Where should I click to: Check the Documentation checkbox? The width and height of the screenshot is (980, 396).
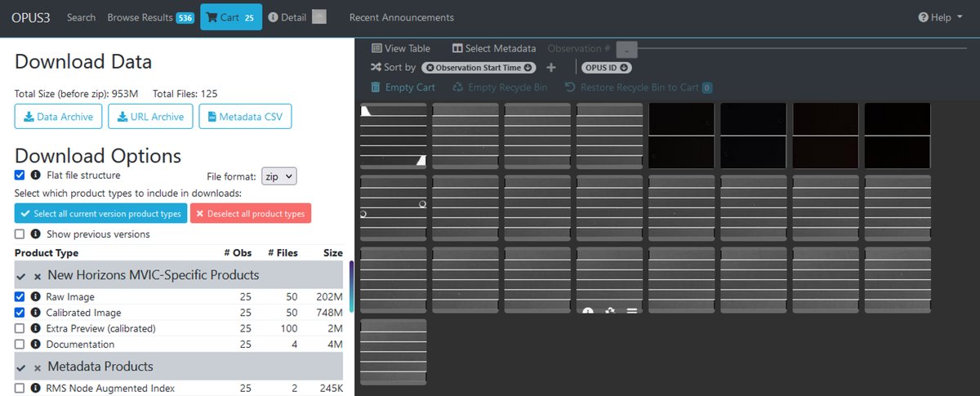pyautogui.click(x=20, y=345)
